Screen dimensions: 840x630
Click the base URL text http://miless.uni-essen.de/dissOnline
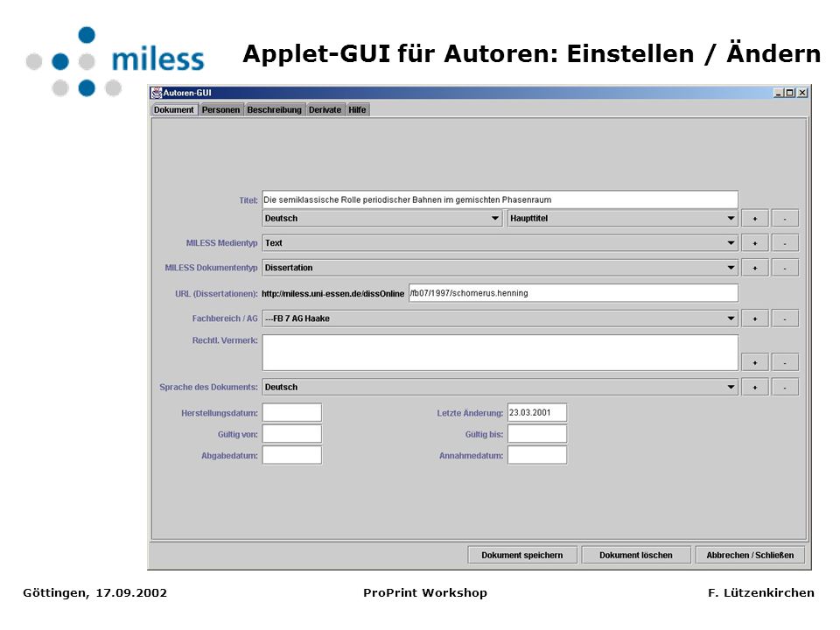(x=332, y=294)
